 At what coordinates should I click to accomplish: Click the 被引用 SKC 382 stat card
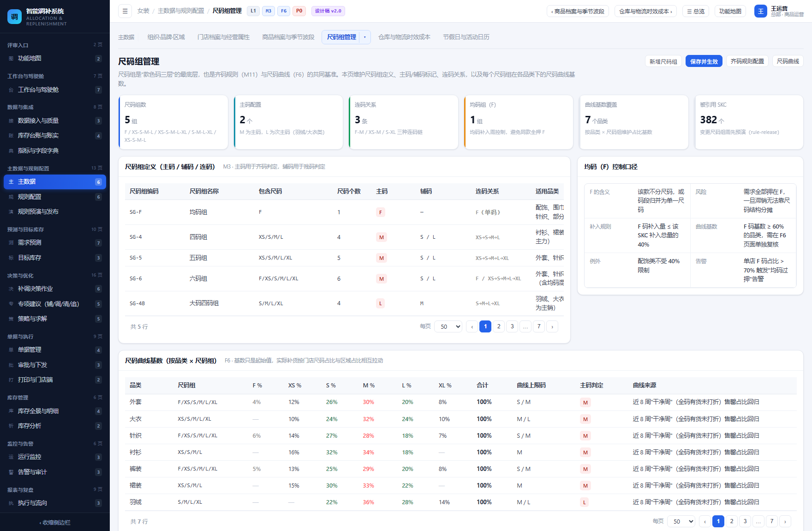coord(749,122)
